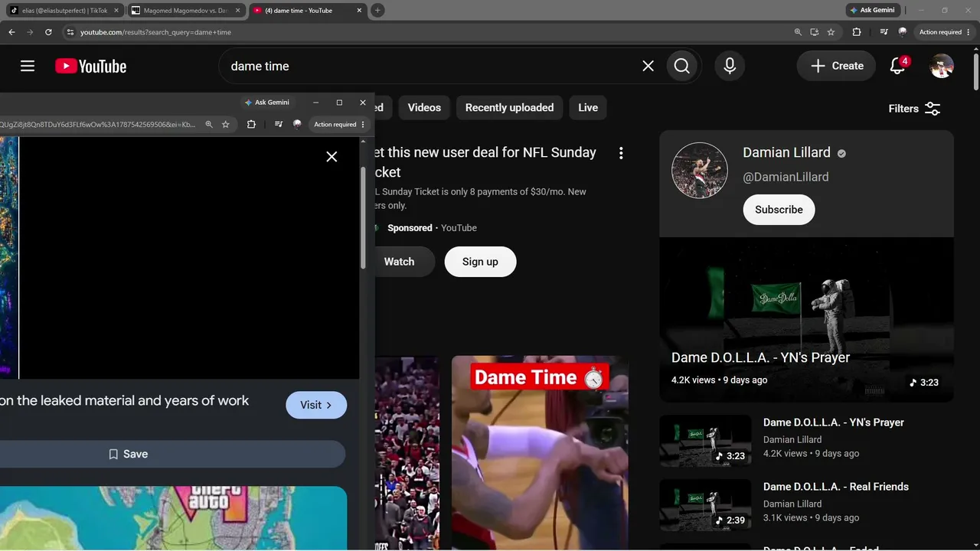Open the GTA map image in the front window

173,517
